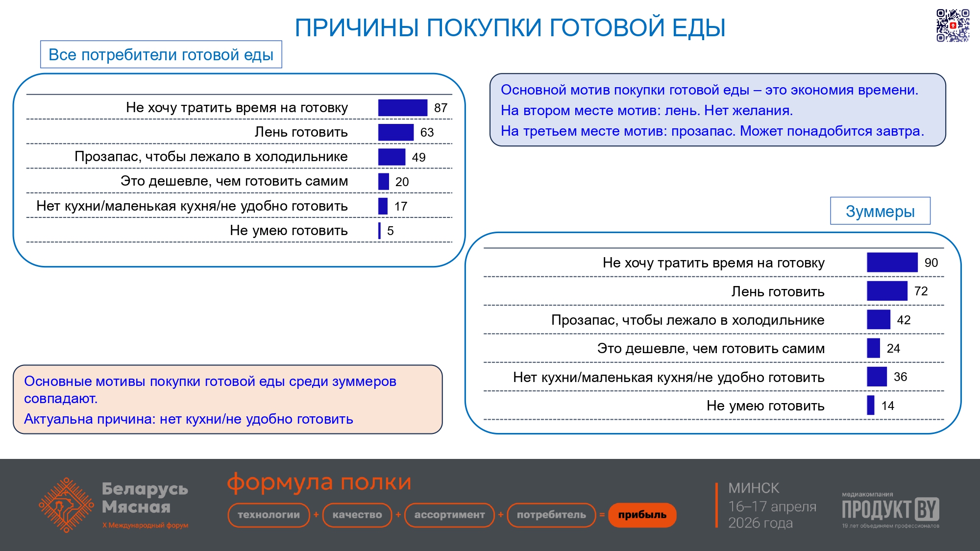This screenshot has height=551, width=980.
Task: Click the QR code in the top corner
Action: [x=953, y=25]
